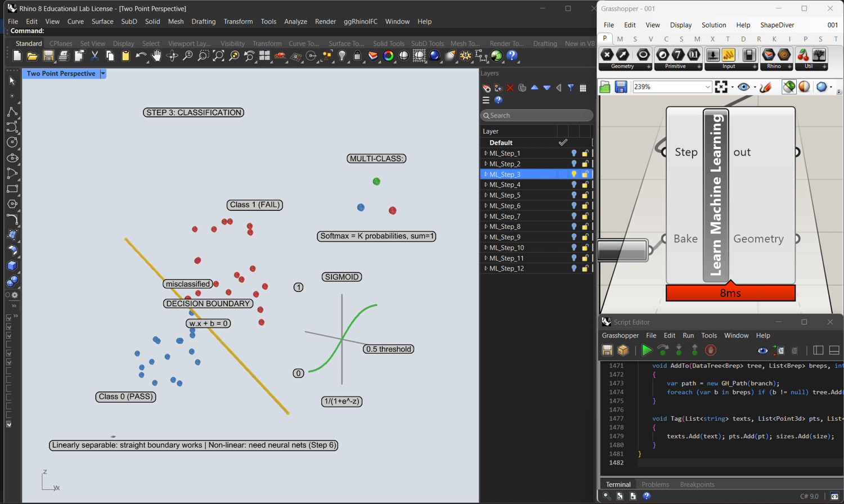This screenshot has width=844, height=504.
Task: Click the red X delete layer icon
Action: click(x=510, y=88)
